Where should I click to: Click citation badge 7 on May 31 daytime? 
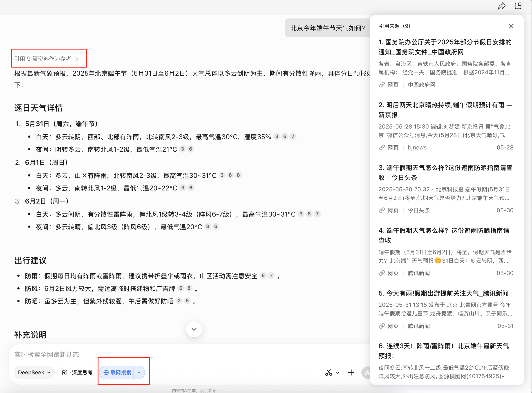click(293, 137)
